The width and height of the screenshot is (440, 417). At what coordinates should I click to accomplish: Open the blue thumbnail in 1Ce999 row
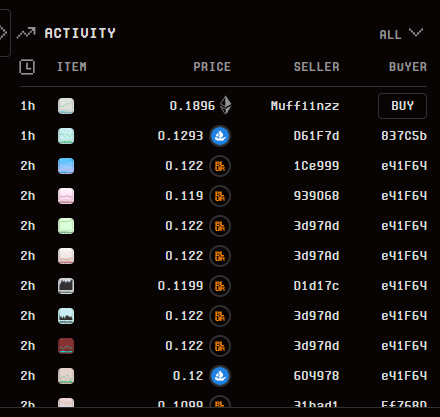tap(66, 166)
